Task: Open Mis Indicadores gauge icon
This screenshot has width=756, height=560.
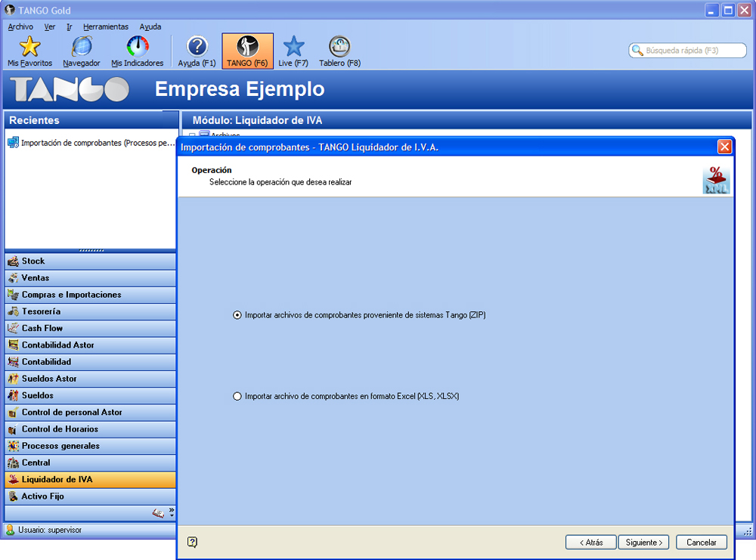Action: [138, 51]
